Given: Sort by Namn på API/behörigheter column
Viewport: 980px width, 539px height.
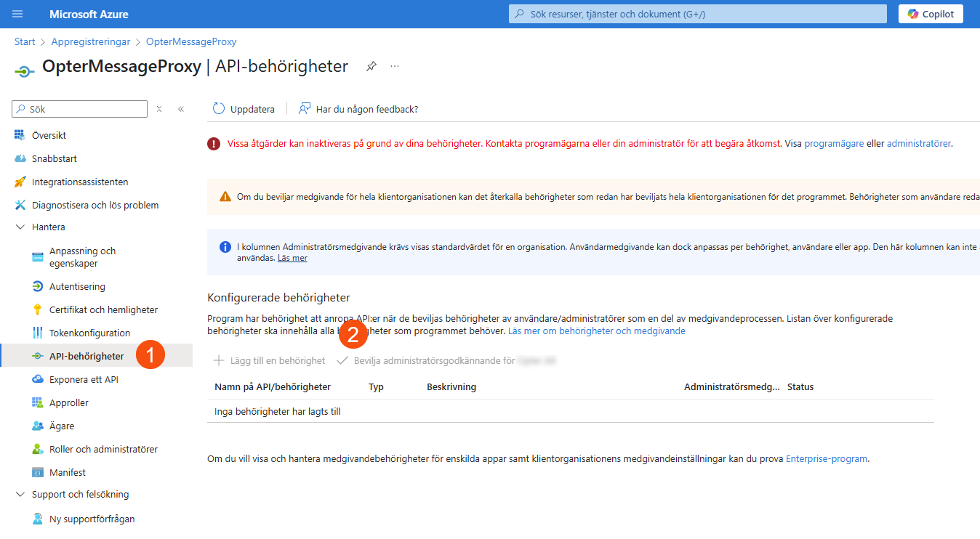Looking at the screenshot, I should point(273,386).
